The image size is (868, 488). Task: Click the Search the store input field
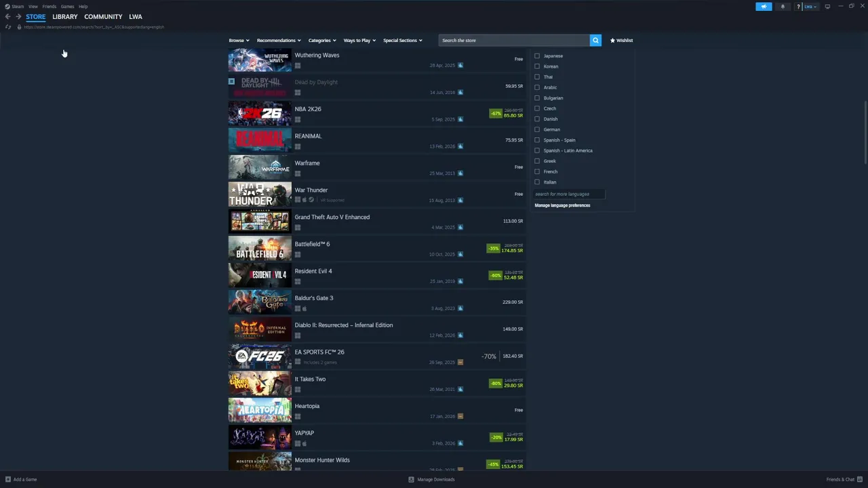(x=514, y=40)
